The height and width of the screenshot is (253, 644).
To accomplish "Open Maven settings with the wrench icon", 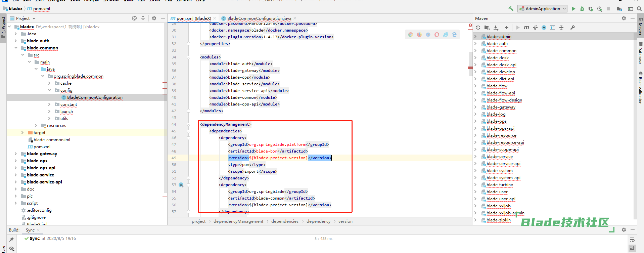I will (x=572, y=28).
